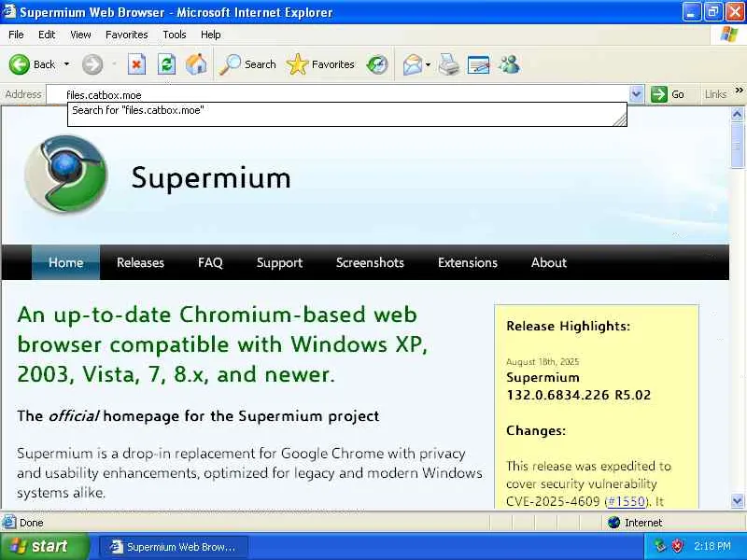Viewport: 747px width, 560px height.
Task: Click the 'Release Highlights:' heading
Action: (x=568, y=326)
